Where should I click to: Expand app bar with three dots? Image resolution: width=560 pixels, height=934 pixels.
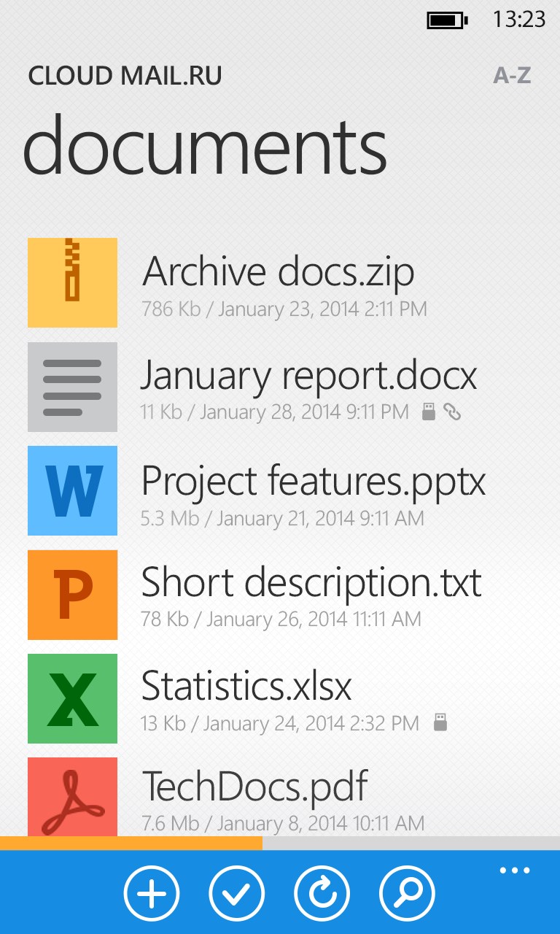point(515,871)
